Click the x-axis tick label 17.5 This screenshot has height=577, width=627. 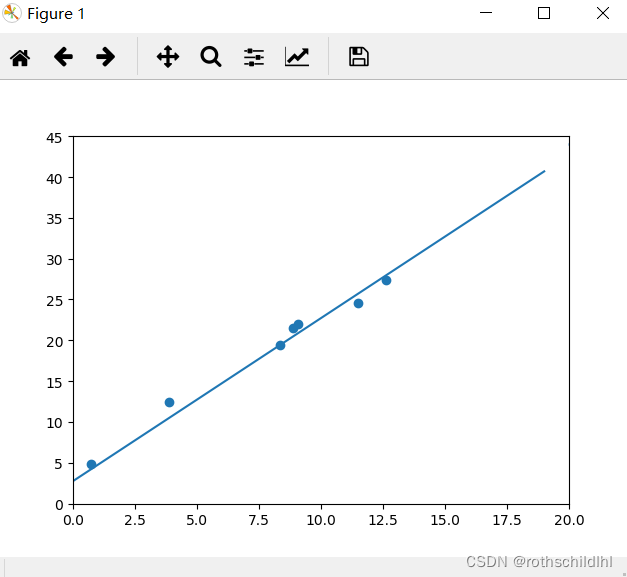coord(507,520)
